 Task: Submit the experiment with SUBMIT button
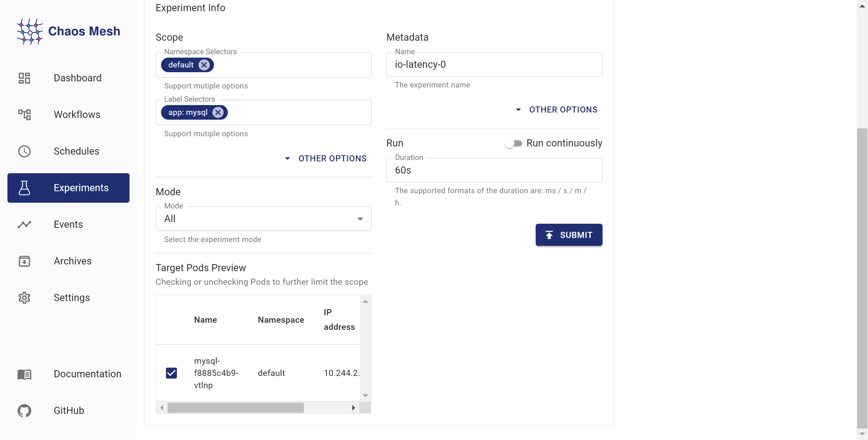(569, 235)
